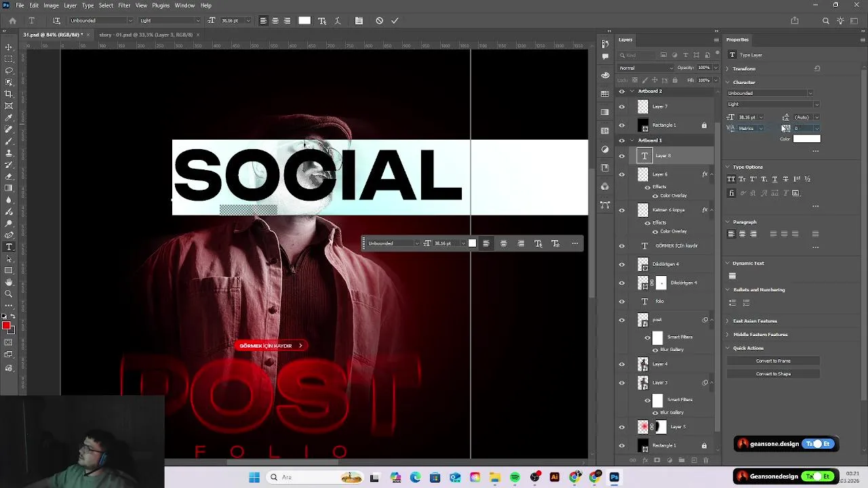
Task: Toggle text orientation in options bar
Action: [56, 20]
